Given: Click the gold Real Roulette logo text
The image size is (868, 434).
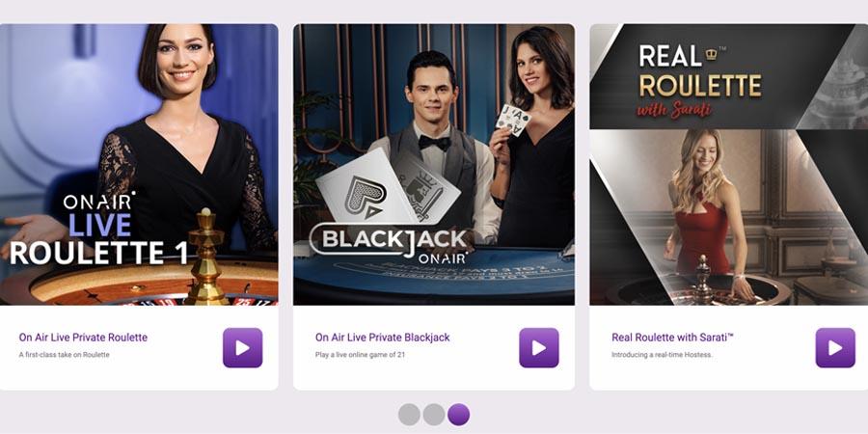Looking at the screenshot, I should (700, 80).
